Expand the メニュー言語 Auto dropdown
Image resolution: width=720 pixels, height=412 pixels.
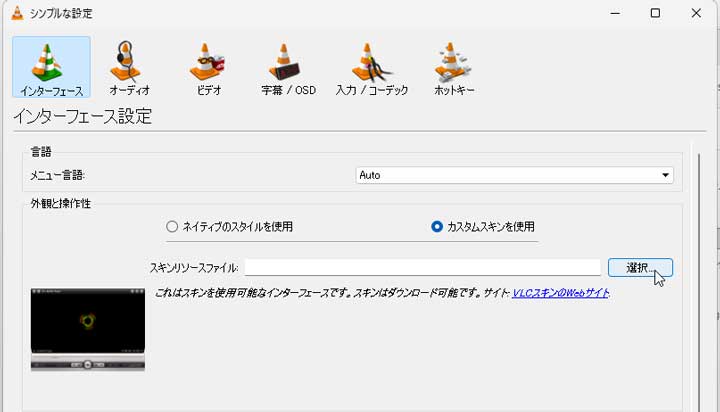pyautogui.click(x=514, y=175)
